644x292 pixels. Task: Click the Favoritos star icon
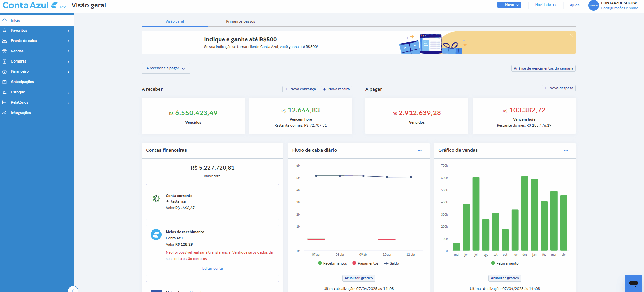pos(5,31)
